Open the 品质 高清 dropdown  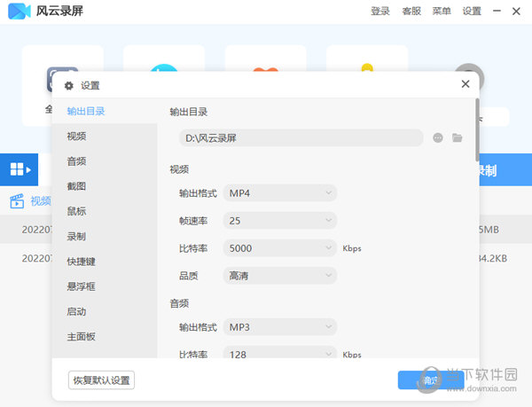pyautogui.click(x=280, y=276)
